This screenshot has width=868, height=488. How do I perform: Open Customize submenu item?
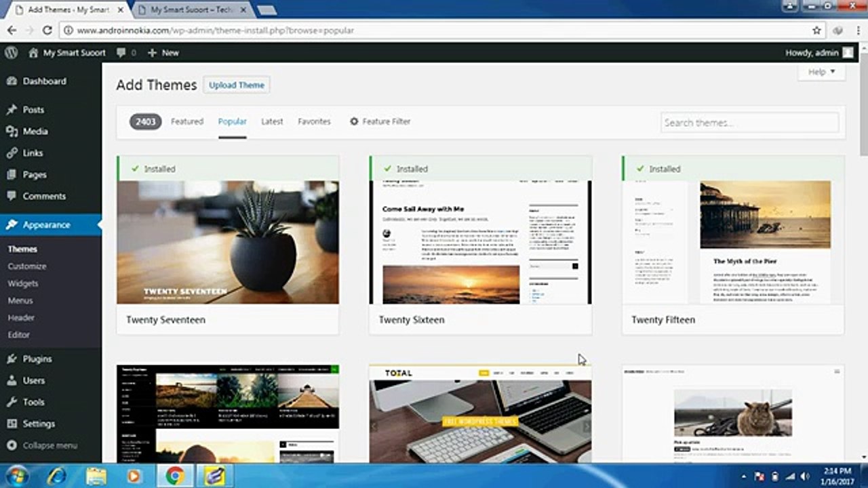click(x=27, y=266)
